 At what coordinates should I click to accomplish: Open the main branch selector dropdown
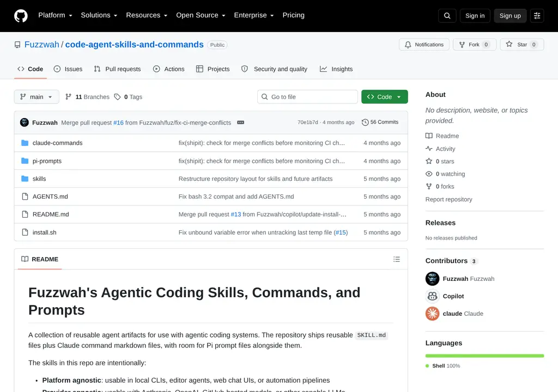[37, 97]
